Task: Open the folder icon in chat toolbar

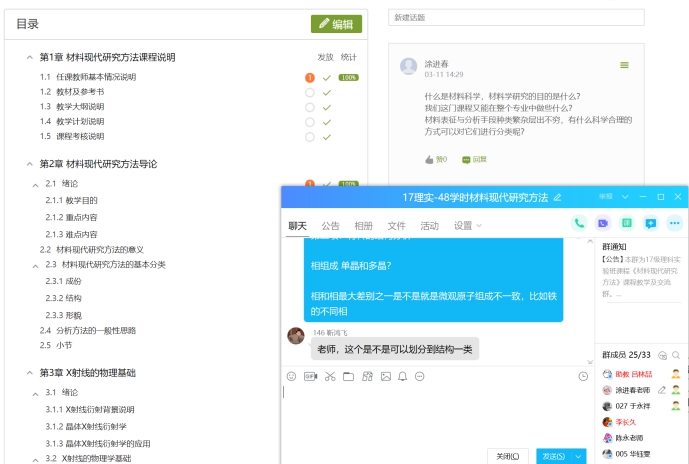Action: 348,376
